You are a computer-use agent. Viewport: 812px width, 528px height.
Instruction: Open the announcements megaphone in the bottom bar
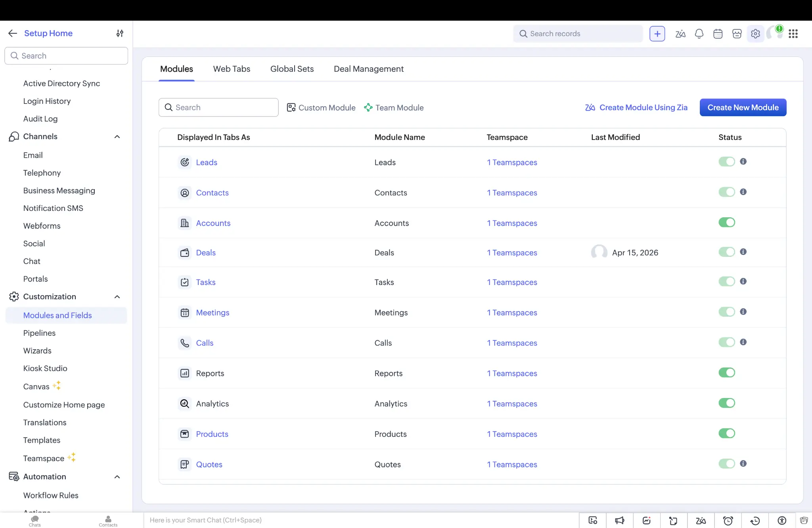(x=620, y=520)
